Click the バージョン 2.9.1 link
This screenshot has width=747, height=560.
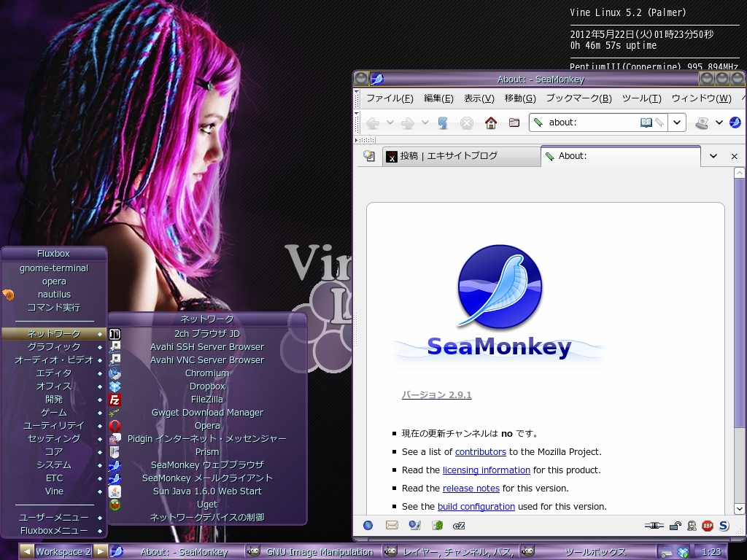coord(436,394)
